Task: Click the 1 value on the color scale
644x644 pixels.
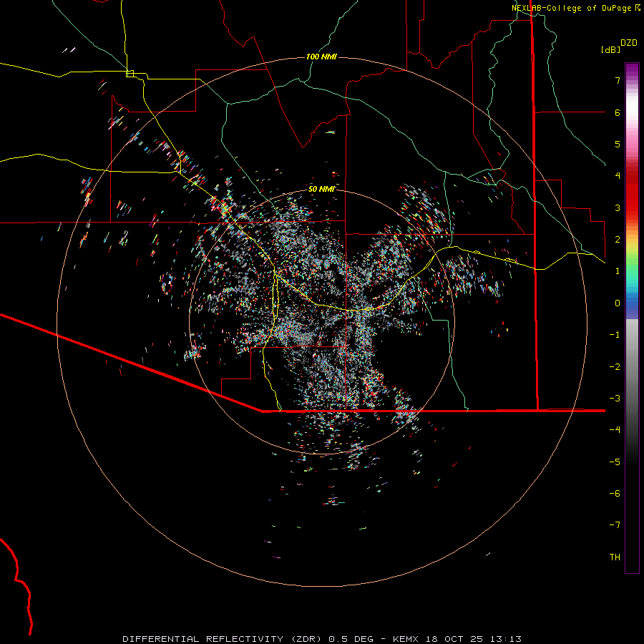Action: pyautogui.click(x=617, y=271)
